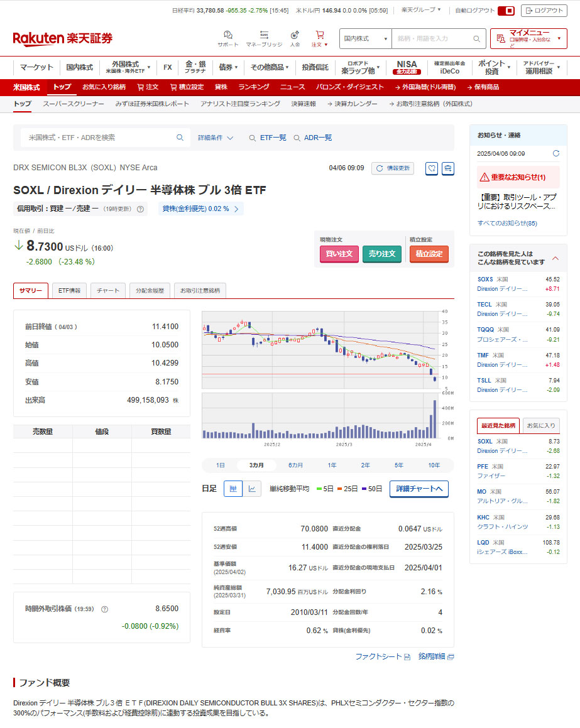
Task: Refresh notices with the circular reload icon
Action: coord(555,153)
